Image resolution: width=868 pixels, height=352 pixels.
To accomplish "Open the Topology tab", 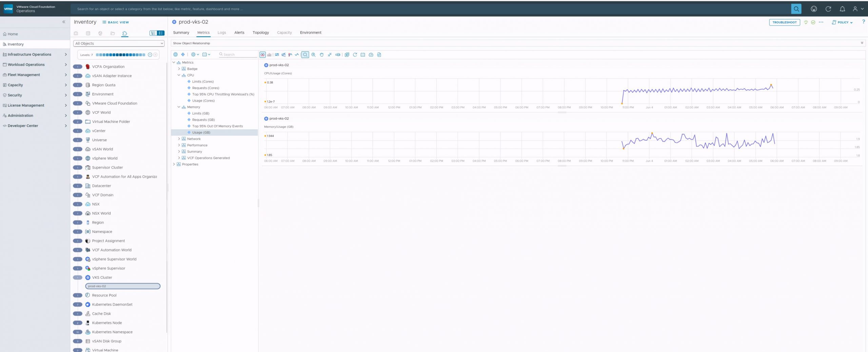I will pyautogui.click(x=261, y=33).
